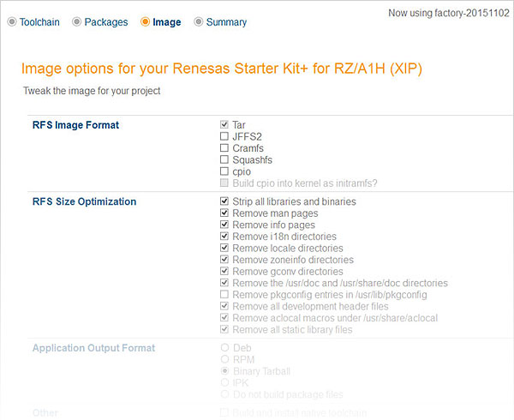This screenshot has width=514, height=420.
Task: Go to the Toolchain step
Action: (x=33, y=22)
